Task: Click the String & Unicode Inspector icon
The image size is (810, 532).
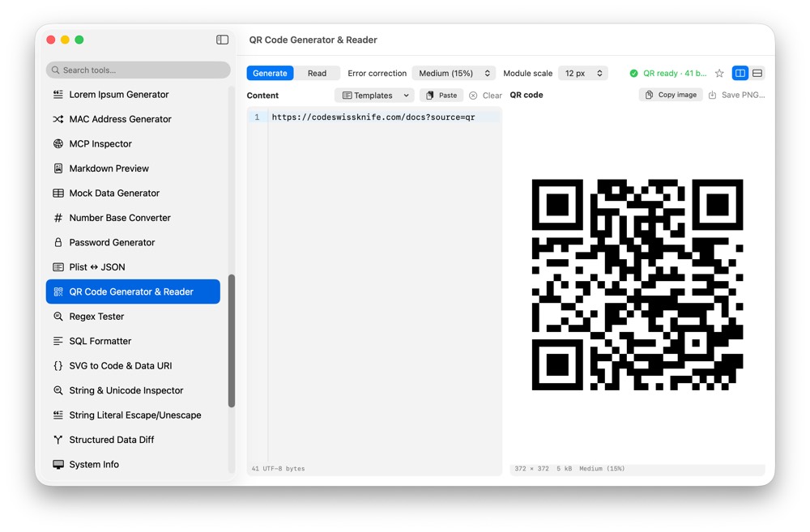Action: [58, 390]
